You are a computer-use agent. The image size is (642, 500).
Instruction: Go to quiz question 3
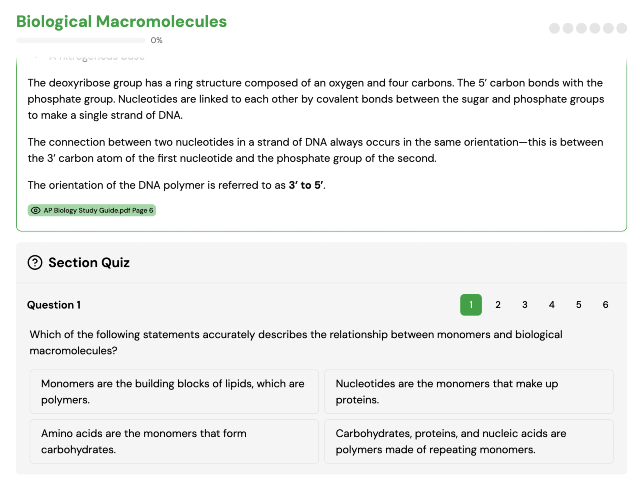(524, 305)
